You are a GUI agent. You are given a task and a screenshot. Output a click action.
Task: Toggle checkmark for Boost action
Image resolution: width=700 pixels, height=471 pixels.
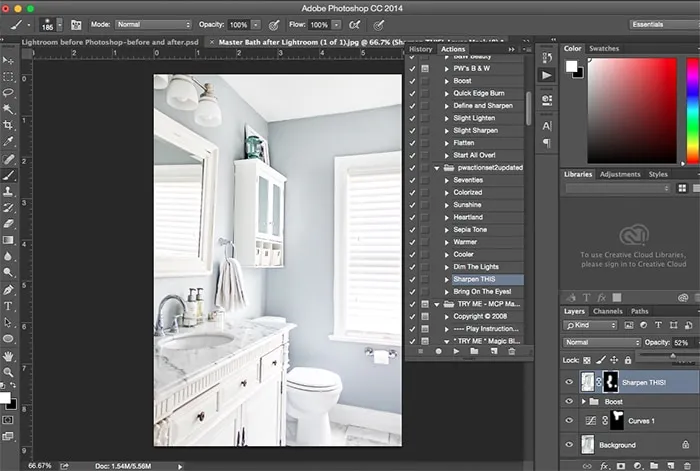(412, 81)
